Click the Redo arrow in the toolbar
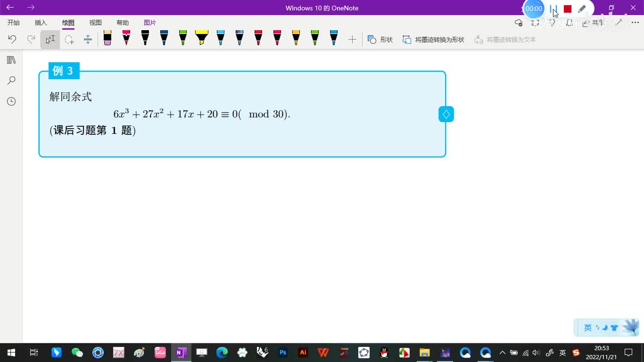Image resolution: width=644 pixels, height=362 pixels. [31, 39]
